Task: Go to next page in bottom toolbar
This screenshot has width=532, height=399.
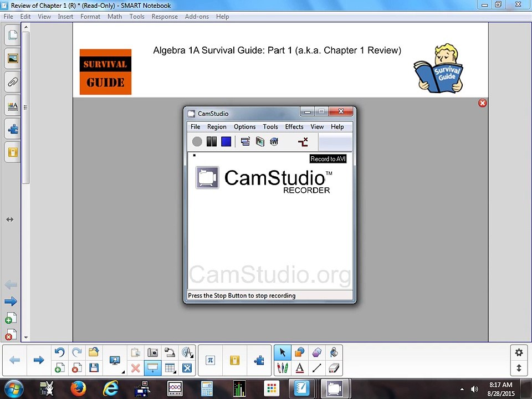Action: point(39,360)
